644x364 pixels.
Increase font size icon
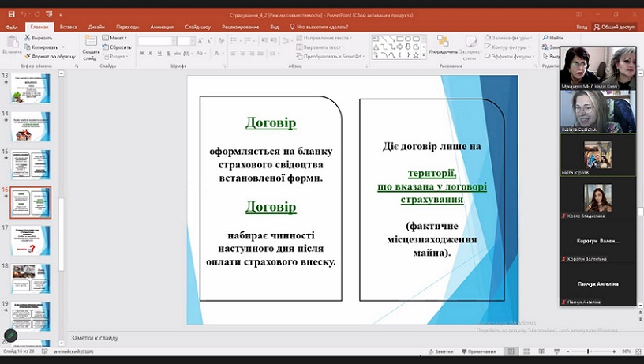click(x=200, y=41)
